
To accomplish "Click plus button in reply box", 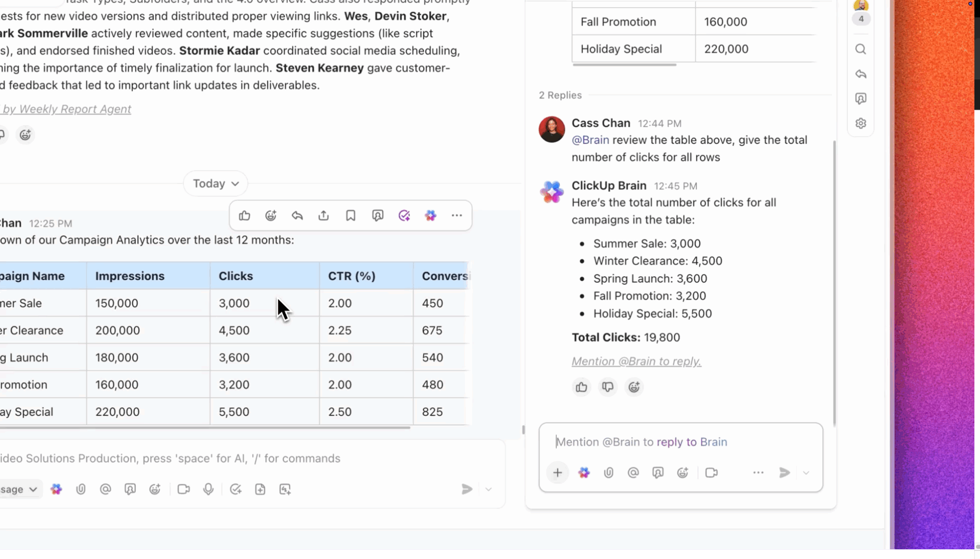I will tap(557, 473).
